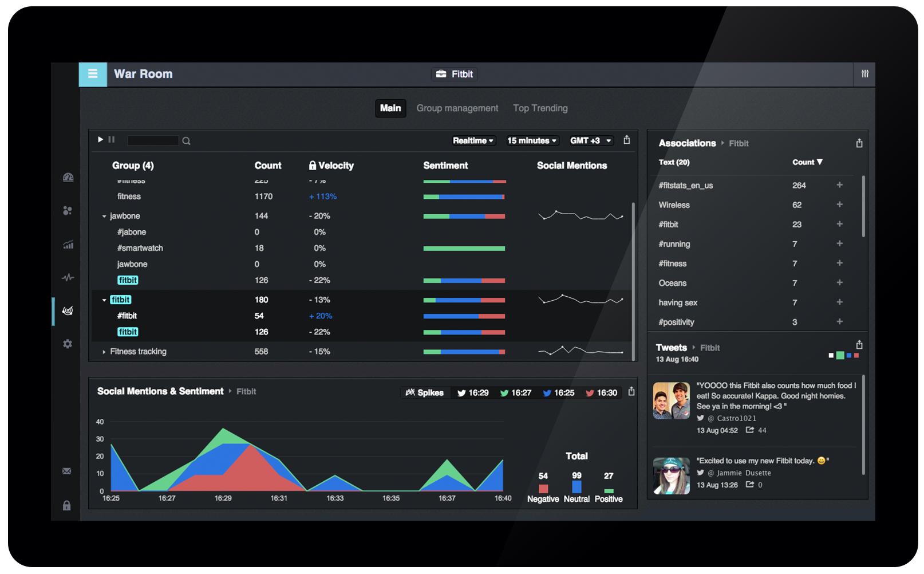Click the Jammie Dusette username link
Screen dimensions: 924x574
point(744,473)
